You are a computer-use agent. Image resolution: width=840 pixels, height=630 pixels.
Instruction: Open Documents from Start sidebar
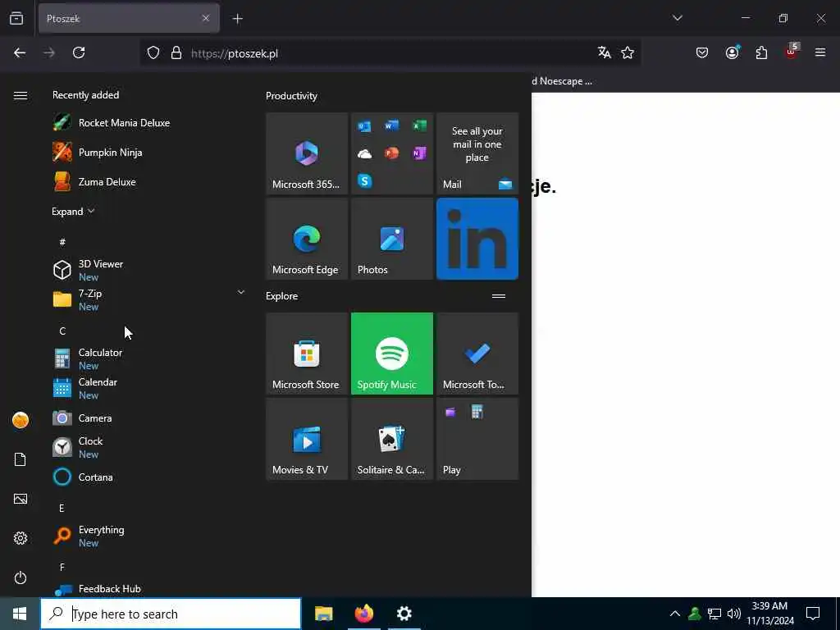(21, 459)
